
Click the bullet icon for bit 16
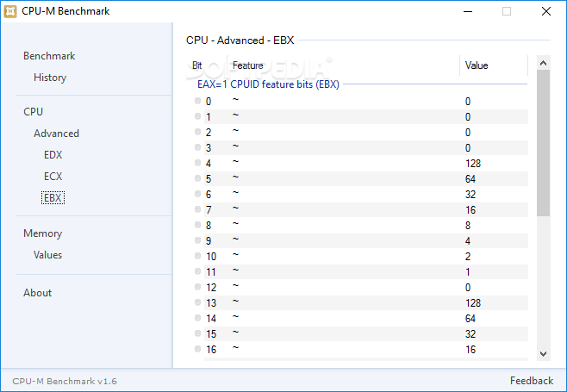point(198,349)
